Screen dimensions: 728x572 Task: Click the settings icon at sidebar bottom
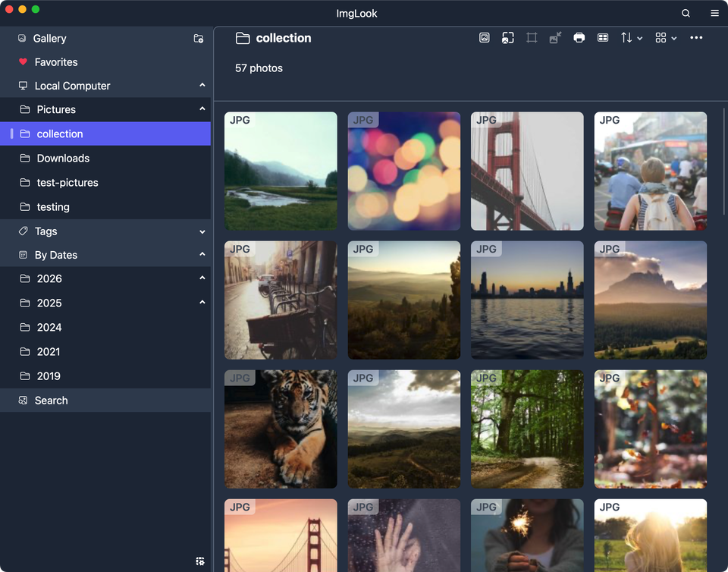(x=200, y=561)
